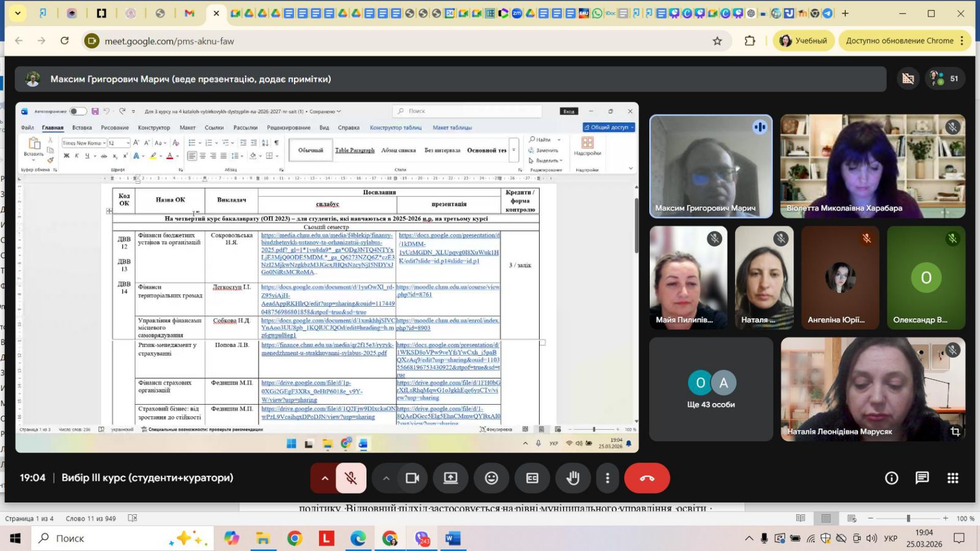Open the Главная ribbon tab in shared Word
Screen dimensions: 980x551
pos(53,127)
